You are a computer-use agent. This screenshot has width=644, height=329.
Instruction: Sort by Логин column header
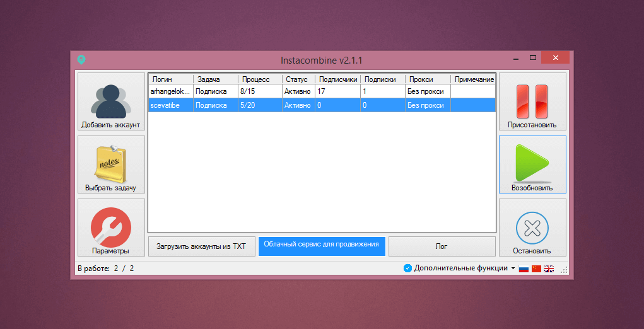(171, 79)
